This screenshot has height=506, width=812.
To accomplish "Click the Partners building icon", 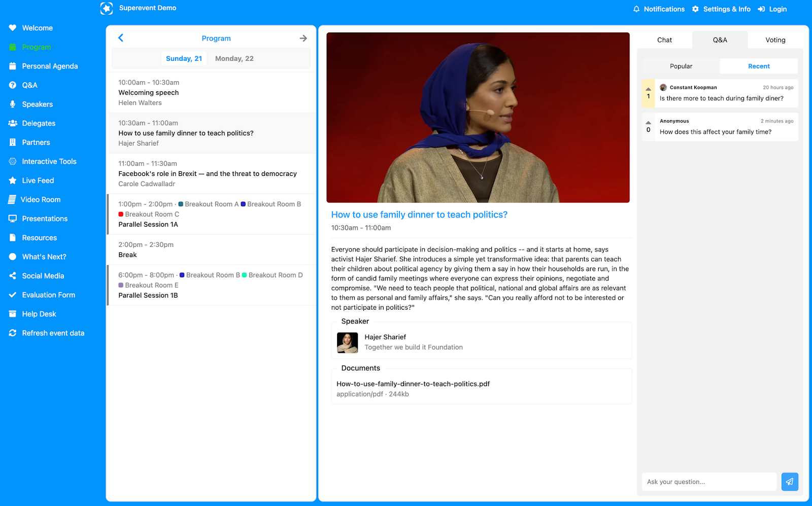I will (x=13, y=142).
